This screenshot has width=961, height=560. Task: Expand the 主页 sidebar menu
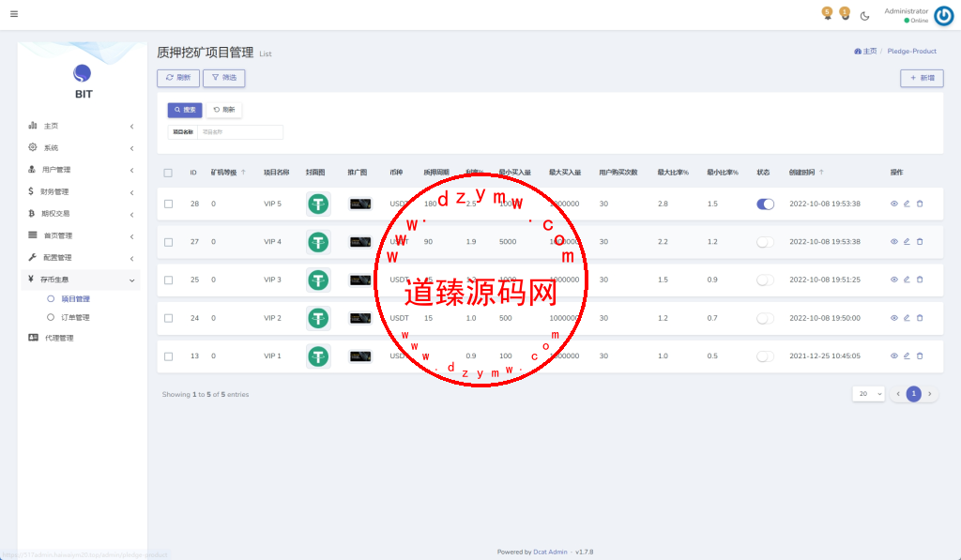81,126
